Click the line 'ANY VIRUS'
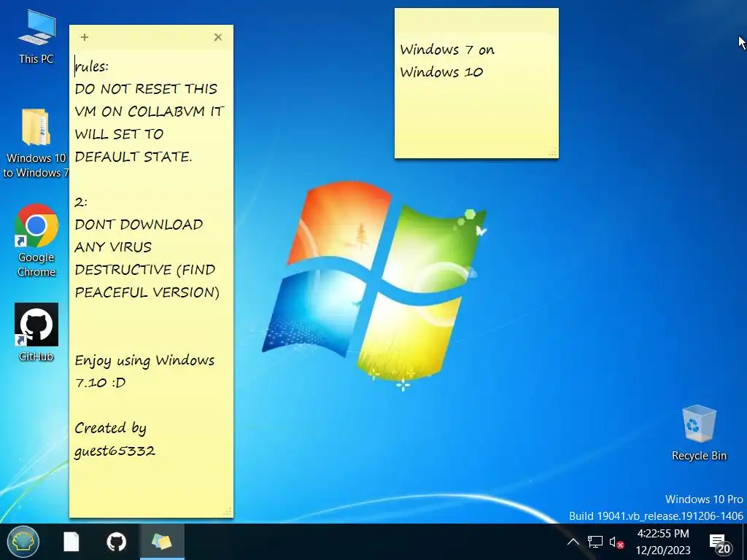Image resolution: width=747 pixels, height=560 pixels. pos(113,247)
